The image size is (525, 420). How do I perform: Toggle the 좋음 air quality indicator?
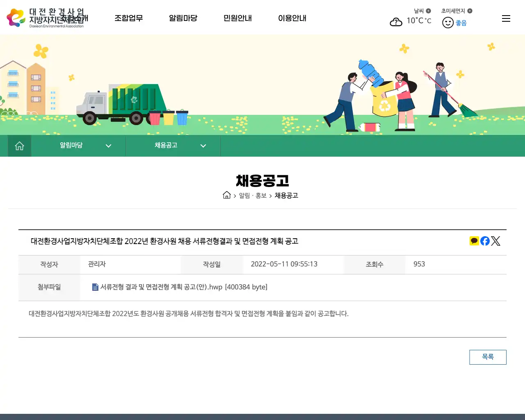[459, 23]
